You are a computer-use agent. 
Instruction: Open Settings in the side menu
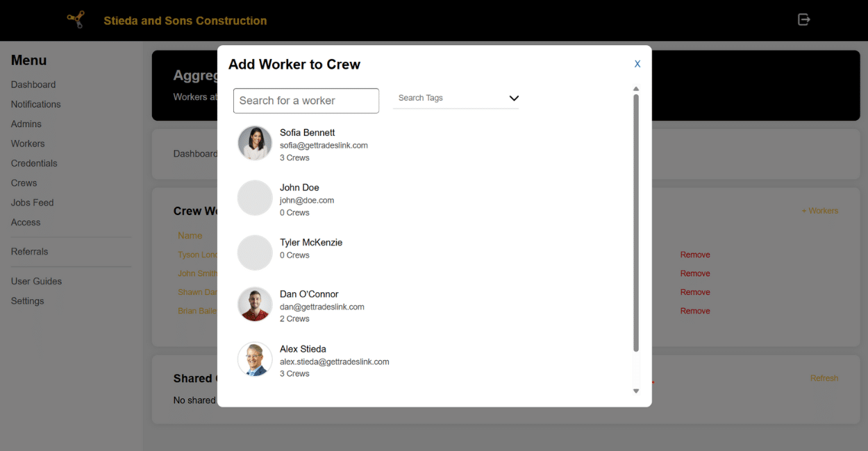pyautogui.click(x=28, y=301)
